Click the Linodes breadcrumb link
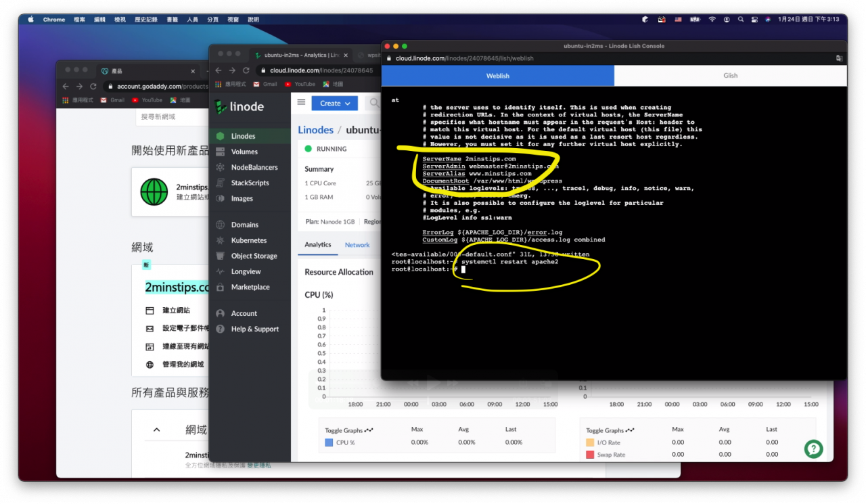The height and width of the screenshot is (504, 866). (316, 130)
